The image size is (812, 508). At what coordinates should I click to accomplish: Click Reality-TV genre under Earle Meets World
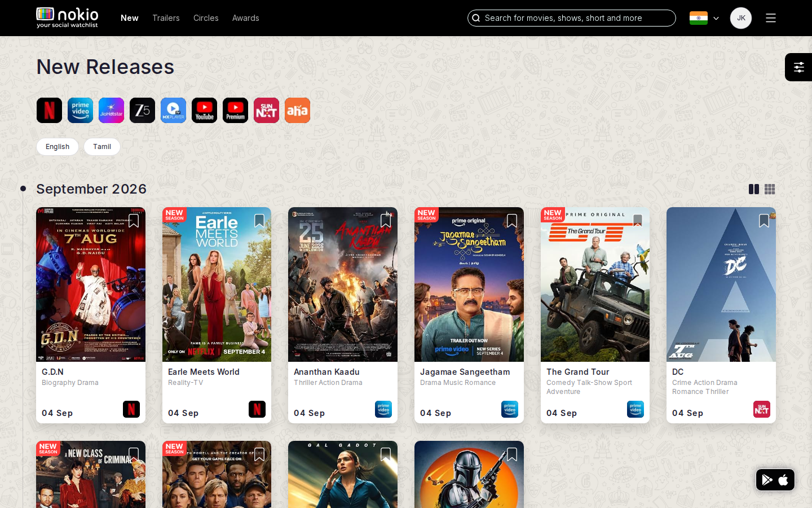tap(186, 383)
